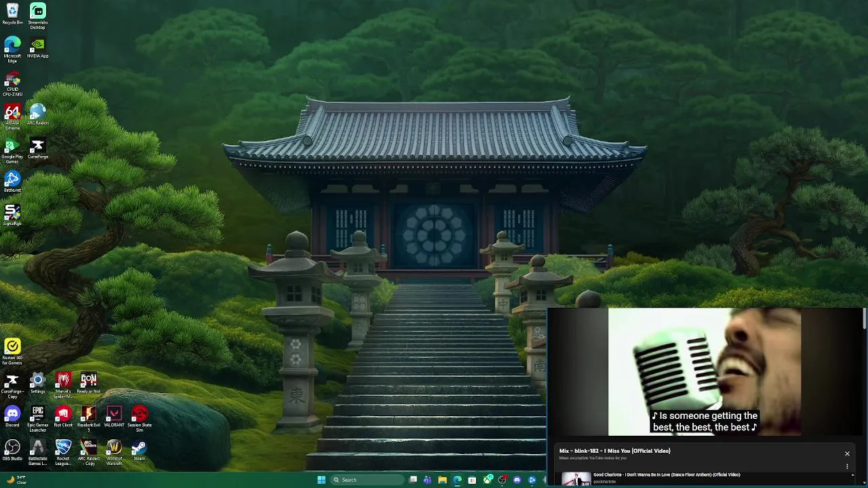Open Microsoft Store from the taskbar
This screenshot has width=868, height=488.
(472, 480)
